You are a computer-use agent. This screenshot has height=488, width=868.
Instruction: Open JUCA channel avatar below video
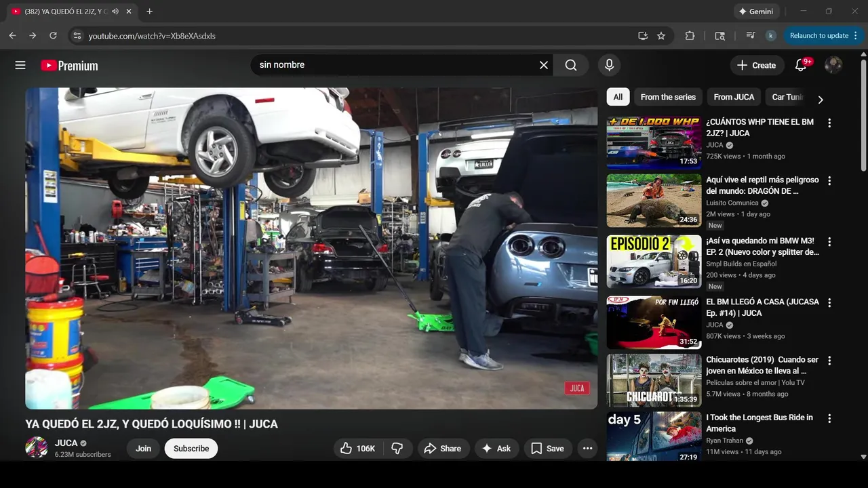pos(37,447)
